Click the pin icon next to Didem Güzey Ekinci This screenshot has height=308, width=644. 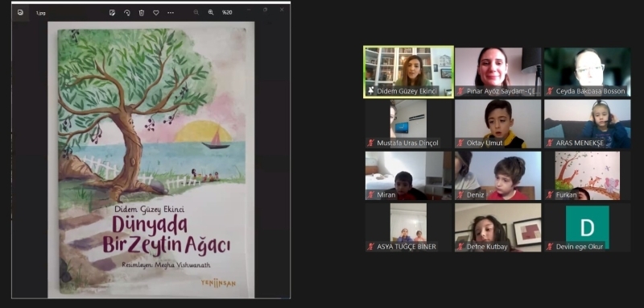pyautogui.click(x=371, y=91)
